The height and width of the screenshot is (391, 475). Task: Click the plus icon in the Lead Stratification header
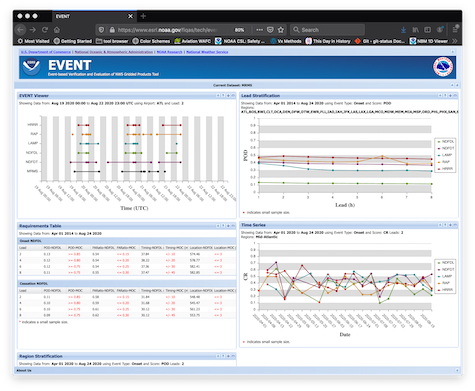(450, 96)
